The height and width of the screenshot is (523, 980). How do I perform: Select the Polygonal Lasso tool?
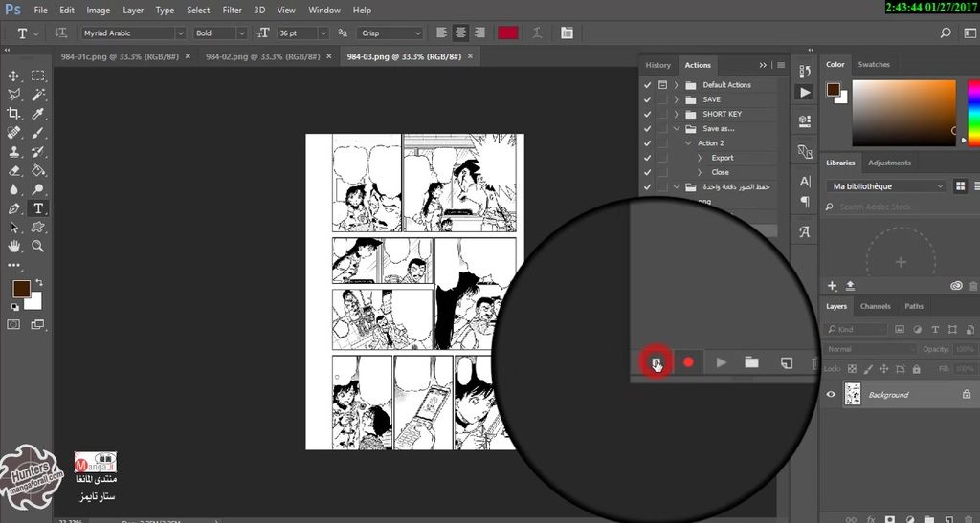(13, 95)
